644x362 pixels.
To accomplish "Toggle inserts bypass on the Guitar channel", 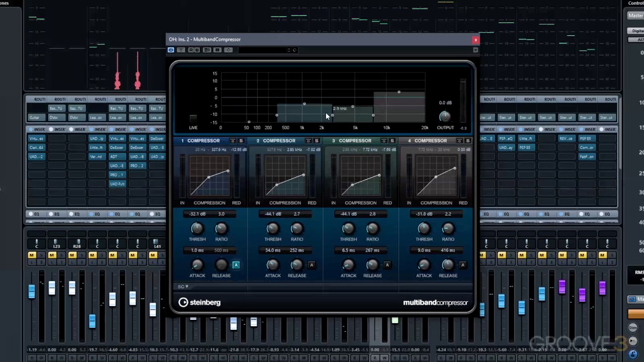I will (x=30, y=129).
